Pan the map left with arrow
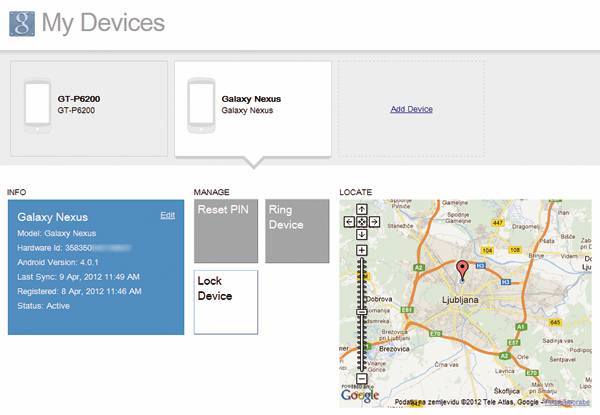Screen dimensions: 600x415 pos(349,222)
